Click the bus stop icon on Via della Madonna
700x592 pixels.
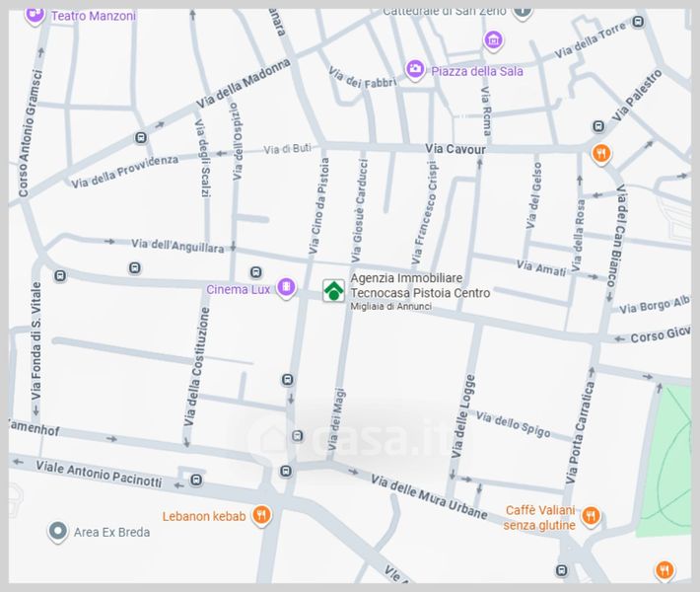pos(141,137)
